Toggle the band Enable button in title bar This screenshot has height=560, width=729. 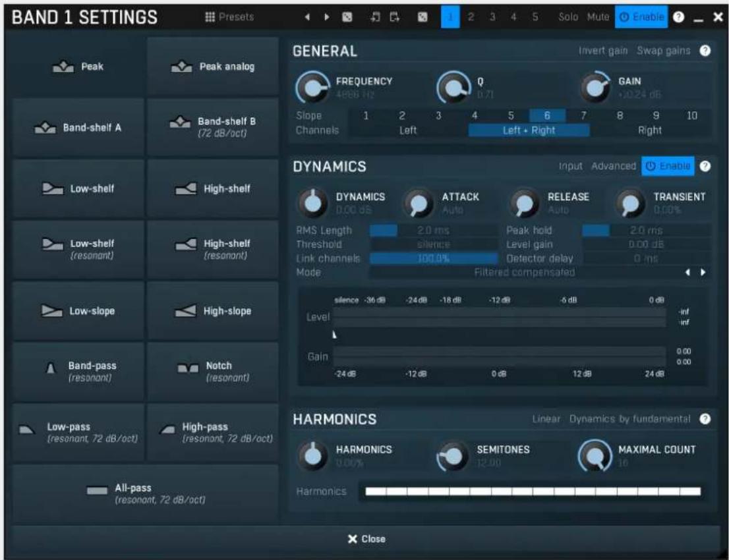click(641, 17)
